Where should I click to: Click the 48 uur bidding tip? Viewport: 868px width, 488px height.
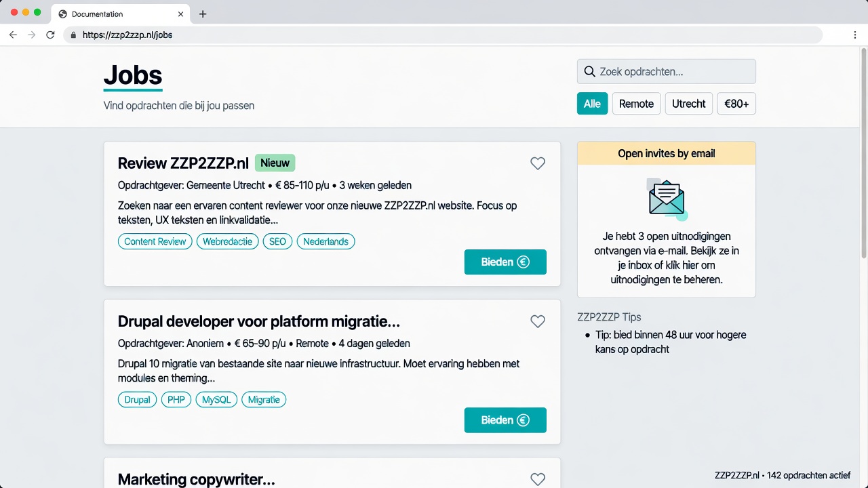coord(671,342)
